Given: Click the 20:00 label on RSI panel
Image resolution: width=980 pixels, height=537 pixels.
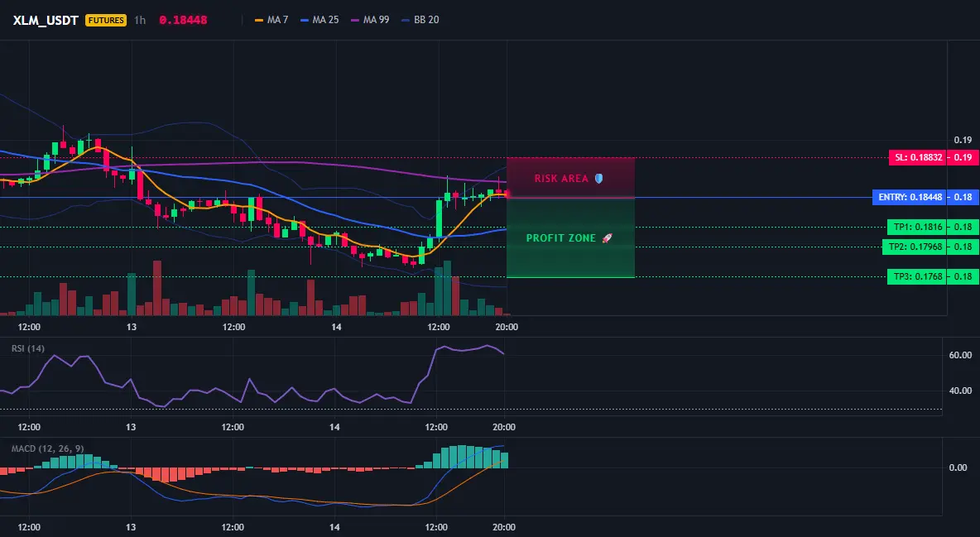Looking at the screenshot, I should click(x=504, y=427).
